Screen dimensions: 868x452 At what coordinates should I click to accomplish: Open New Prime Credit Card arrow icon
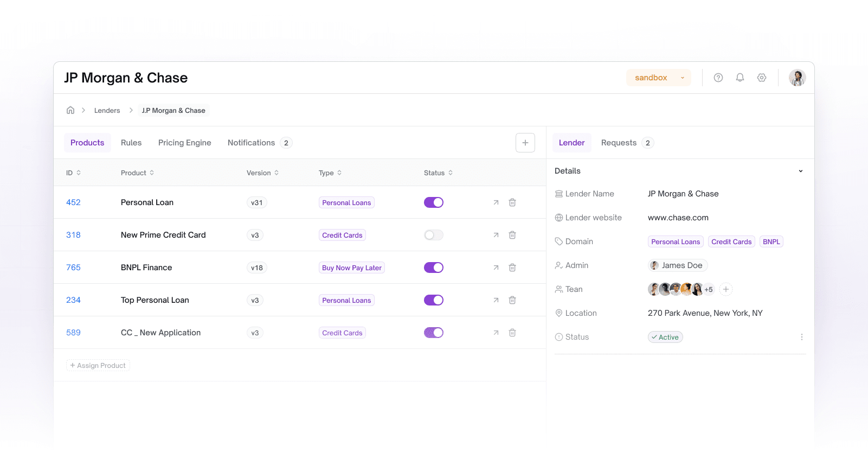tap(496, 235)
